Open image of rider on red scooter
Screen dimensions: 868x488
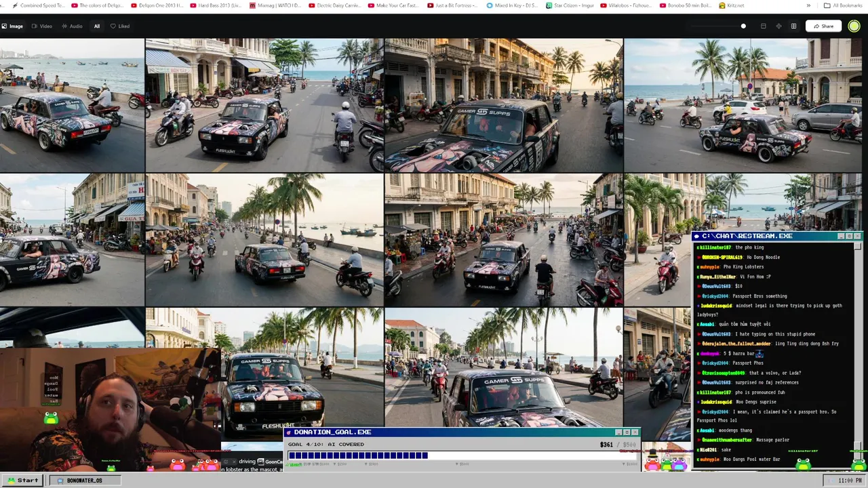(x=657, y=240)
